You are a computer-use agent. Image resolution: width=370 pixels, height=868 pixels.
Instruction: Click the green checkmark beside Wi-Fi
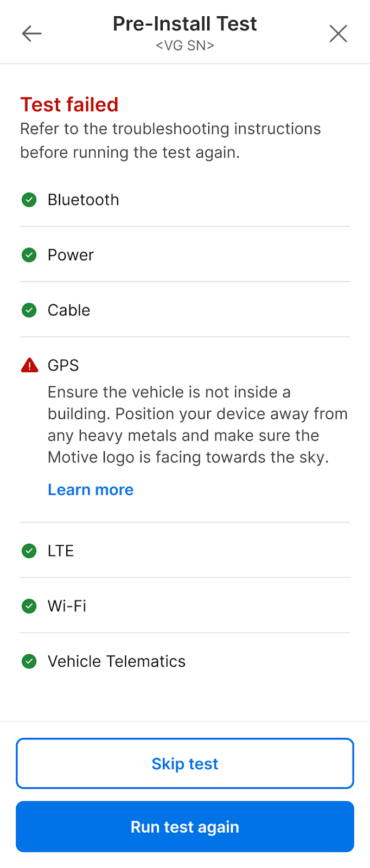(29, 606)
